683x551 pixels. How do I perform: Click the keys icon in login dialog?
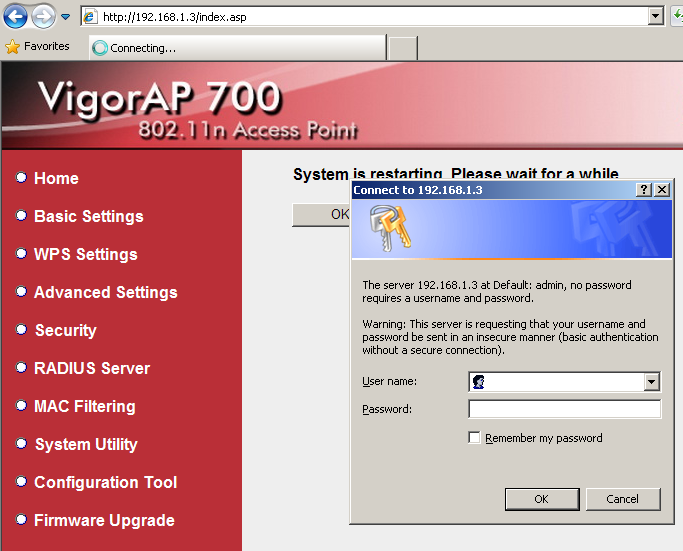click(x=390, y=228)
